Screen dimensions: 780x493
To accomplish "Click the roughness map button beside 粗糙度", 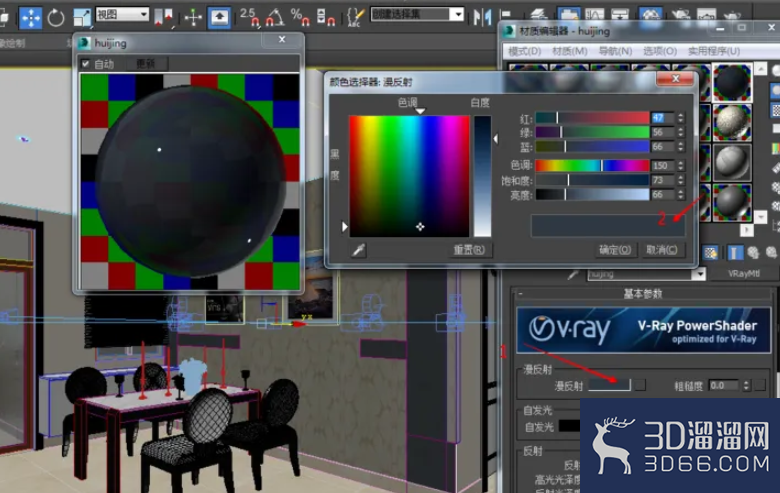I will pyautogui.click(x=760, y=385).
